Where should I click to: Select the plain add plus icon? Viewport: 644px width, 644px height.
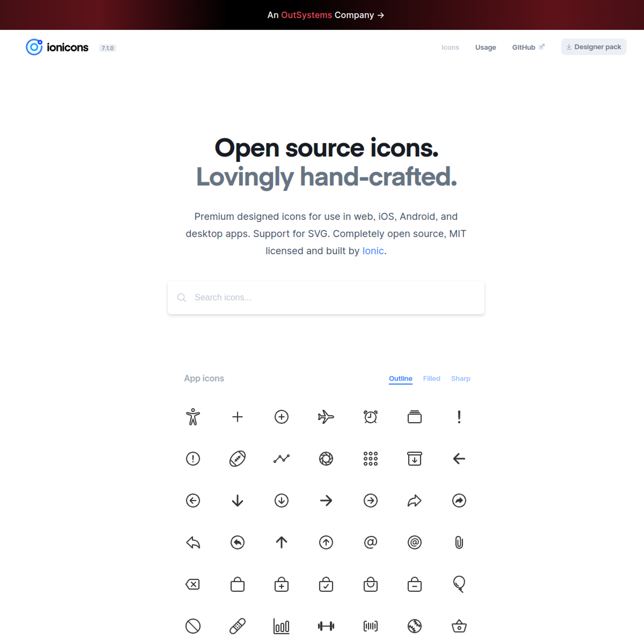coord(237,417)
